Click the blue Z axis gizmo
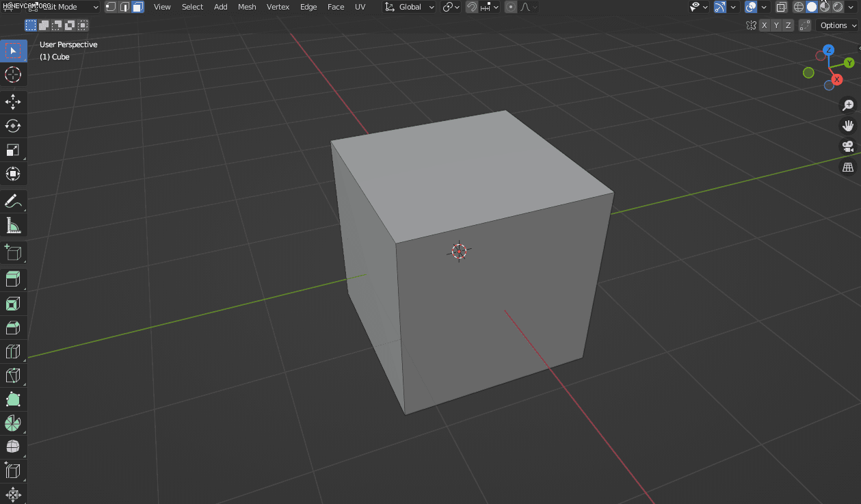The width and height of the screenshot is (861, 504). 828,50
